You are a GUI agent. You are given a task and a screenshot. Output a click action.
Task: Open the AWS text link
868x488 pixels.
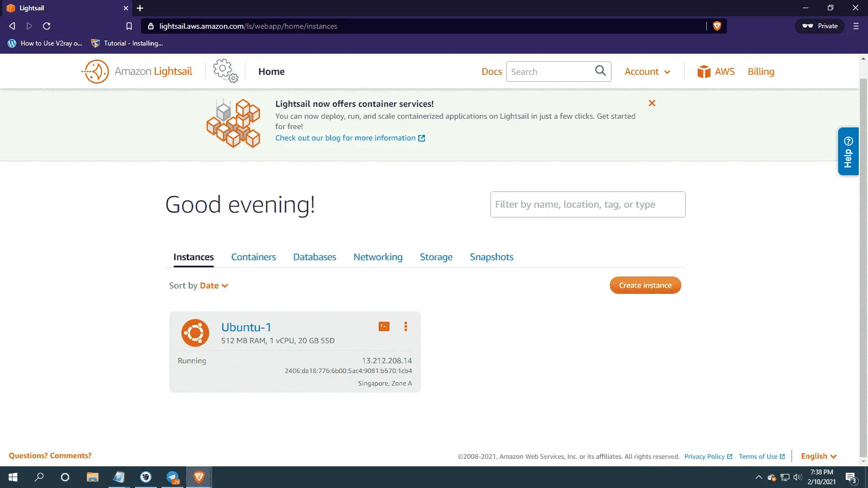click(x=725, y=72)
